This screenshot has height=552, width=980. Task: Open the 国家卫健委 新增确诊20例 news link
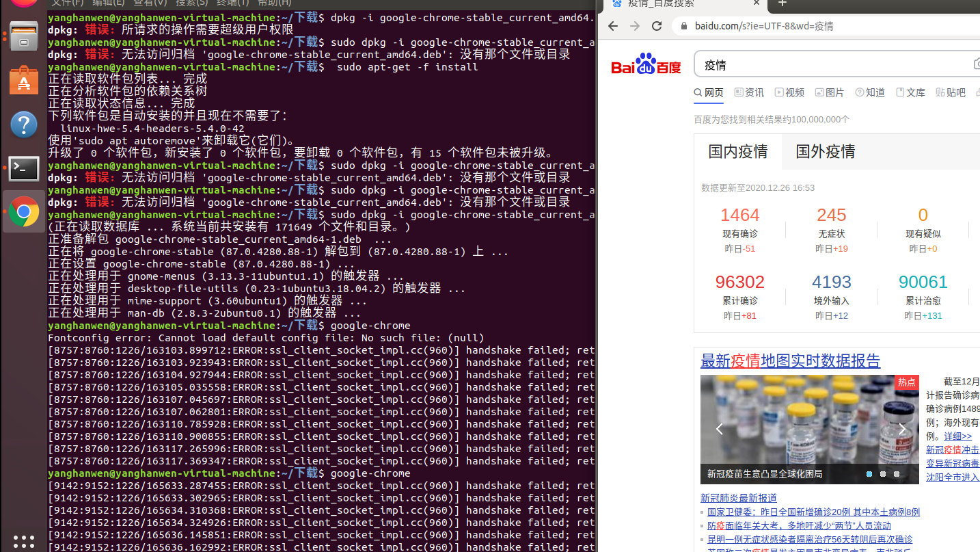(x=813, y=512)
